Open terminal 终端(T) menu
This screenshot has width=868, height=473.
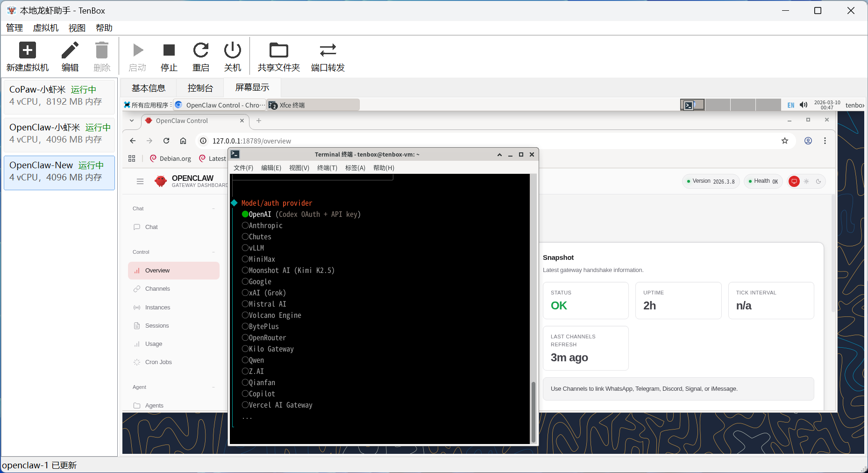coord(327,168)
